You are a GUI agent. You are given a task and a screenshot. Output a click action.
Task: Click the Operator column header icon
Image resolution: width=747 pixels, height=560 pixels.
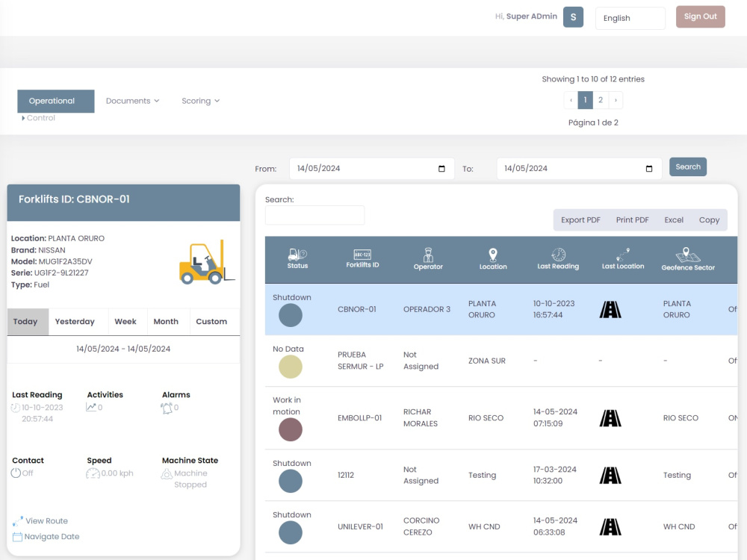coord(428,255)
